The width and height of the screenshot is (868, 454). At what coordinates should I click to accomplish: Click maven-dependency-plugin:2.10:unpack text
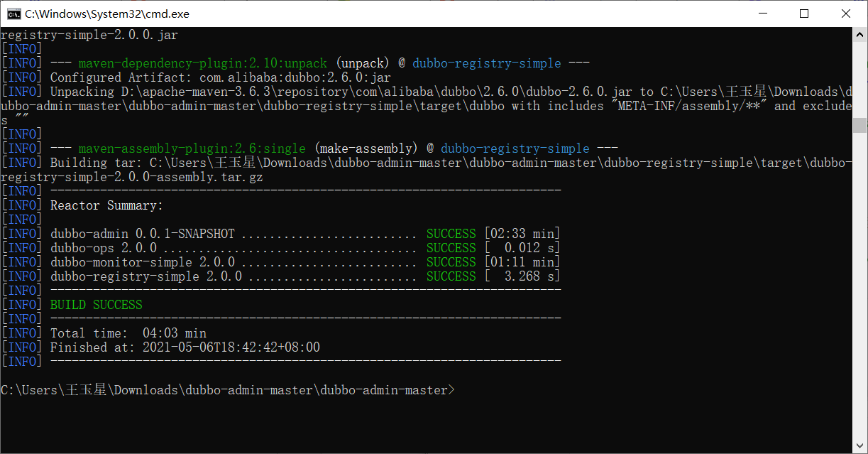coord(203,63)
